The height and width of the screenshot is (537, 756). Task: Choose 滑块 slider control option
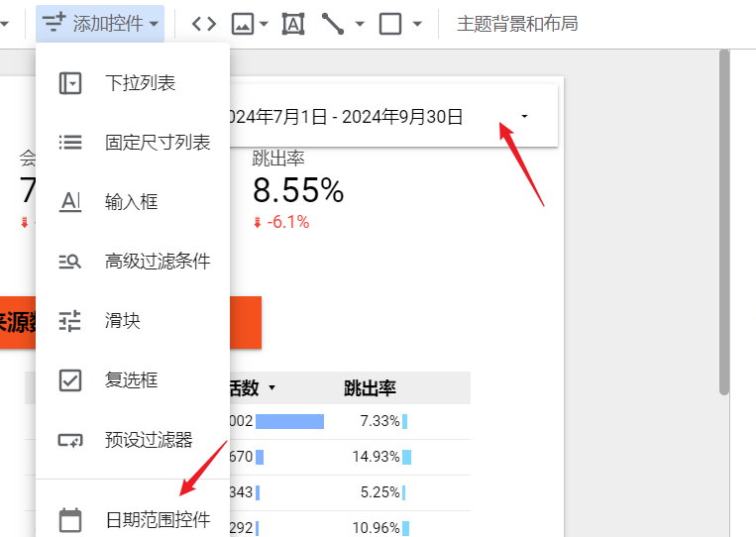click(133, 321)
